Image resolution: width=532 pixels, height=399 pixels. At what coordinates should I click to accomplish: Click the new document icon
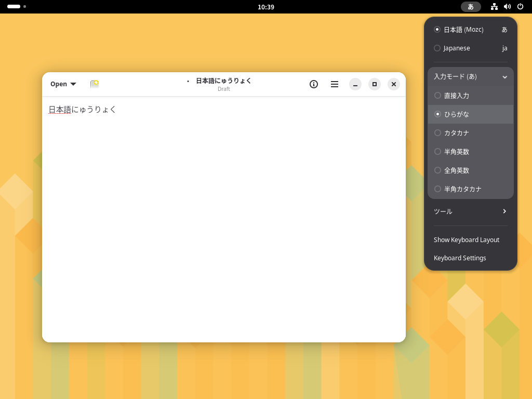[x=95, y=84]
